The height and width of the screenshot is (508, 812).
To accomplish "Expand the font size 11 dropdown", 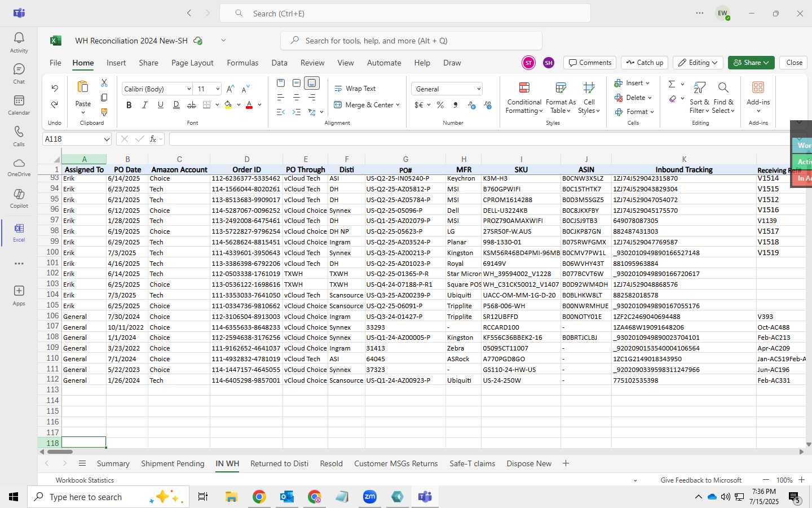I will tap(217, 89).
